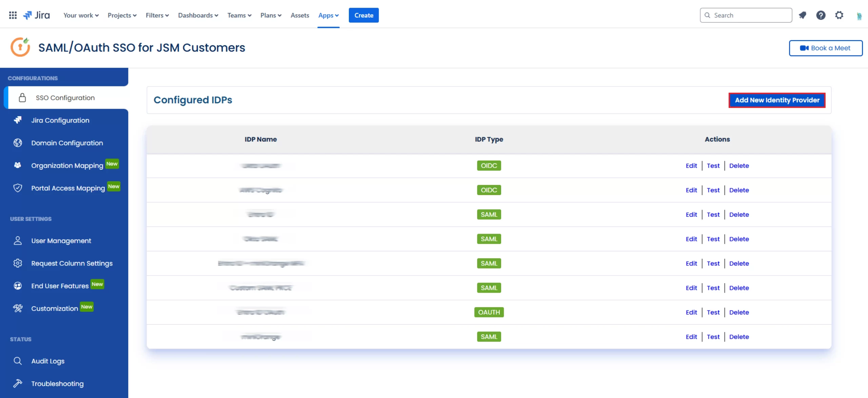Click the IDP Name column header

pyautogui.click(x=260, y=139)
